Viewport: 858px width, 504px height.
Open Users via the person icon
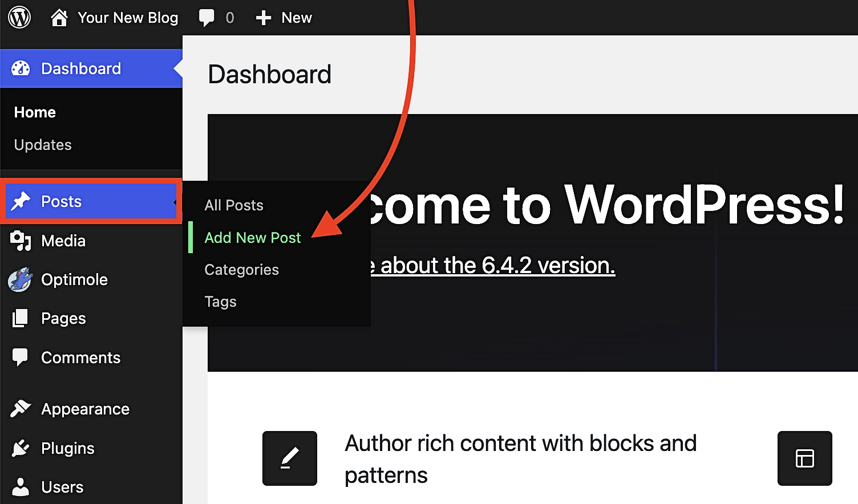click(21, 486)
